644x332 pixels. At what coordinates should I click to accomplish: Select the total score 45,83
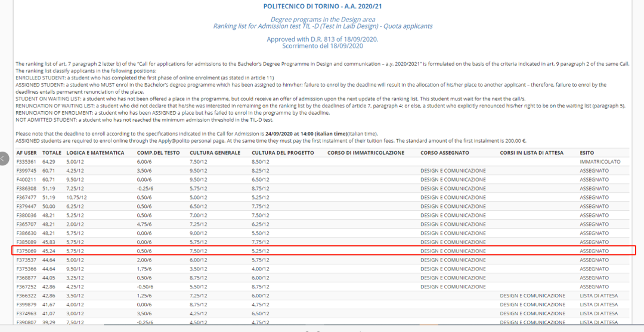[49, 242]
